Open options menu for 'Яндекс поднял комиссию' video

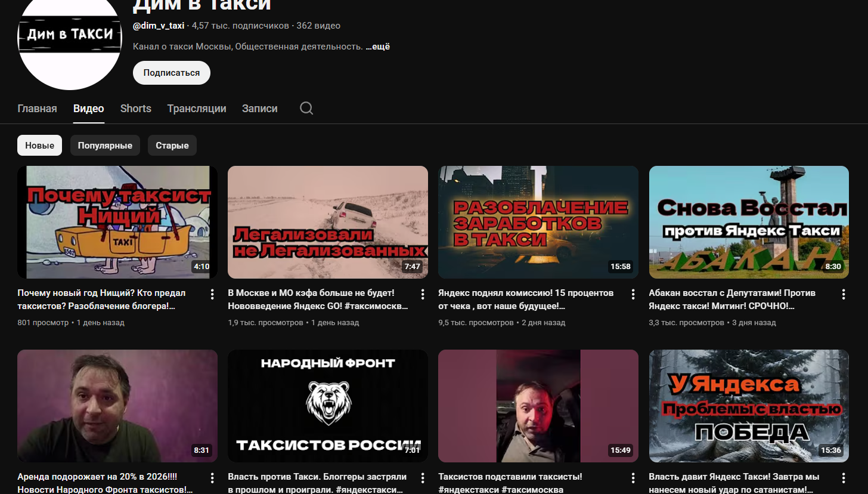pos(633,294)
